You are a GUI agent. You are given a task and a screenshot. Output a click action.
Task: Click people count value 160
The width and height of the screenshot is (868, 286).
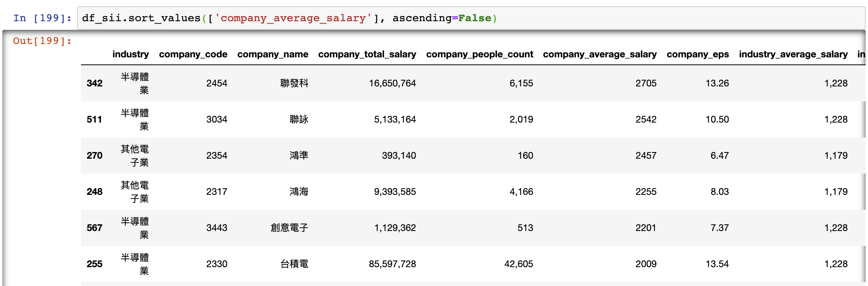(x=525, y=156)
